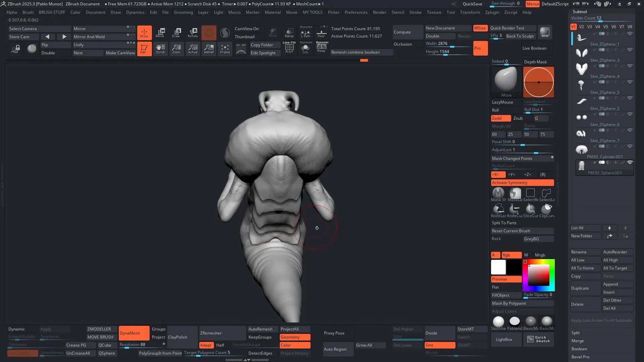Select the Move transform tool icon
The height and width of the screenshot is (362, 644).
160,33
